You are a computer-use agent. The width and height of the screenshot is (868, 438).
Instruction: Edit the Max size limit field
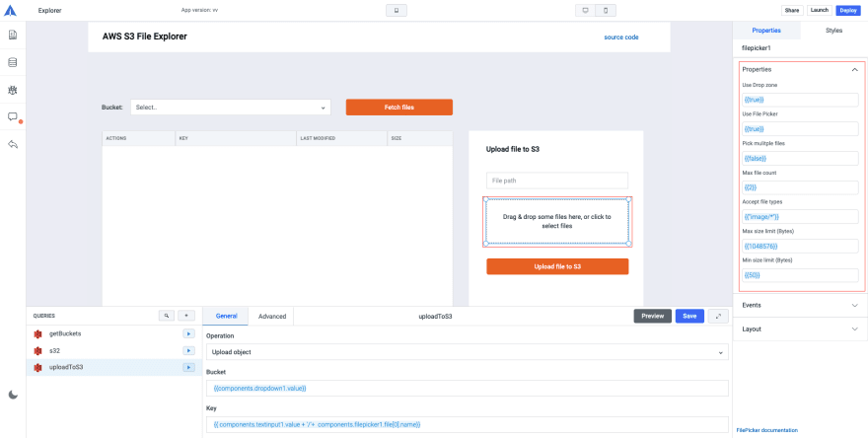click(800, 246)
